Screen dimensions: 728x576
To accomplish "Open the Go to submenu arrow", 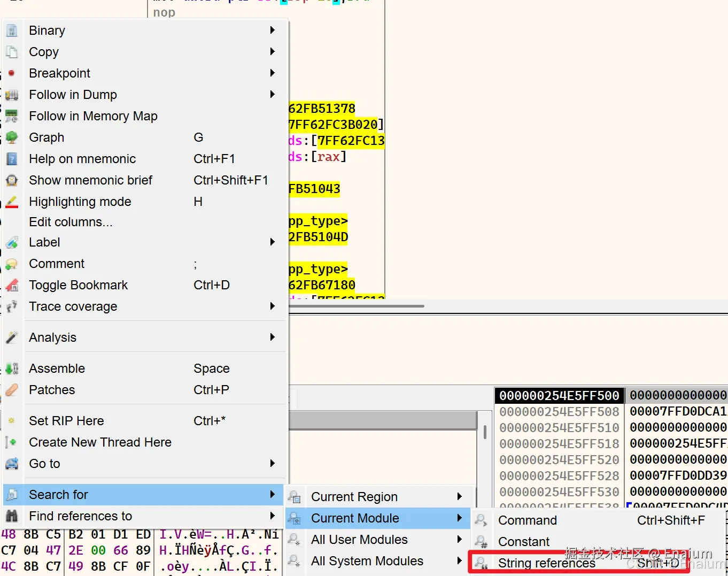I will coord(273,464).
